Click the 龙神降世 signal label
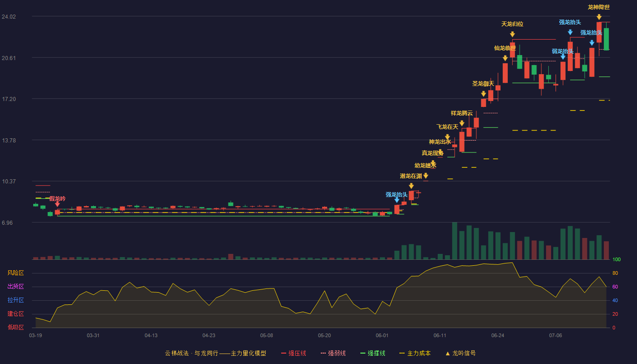 coord(599,7)
